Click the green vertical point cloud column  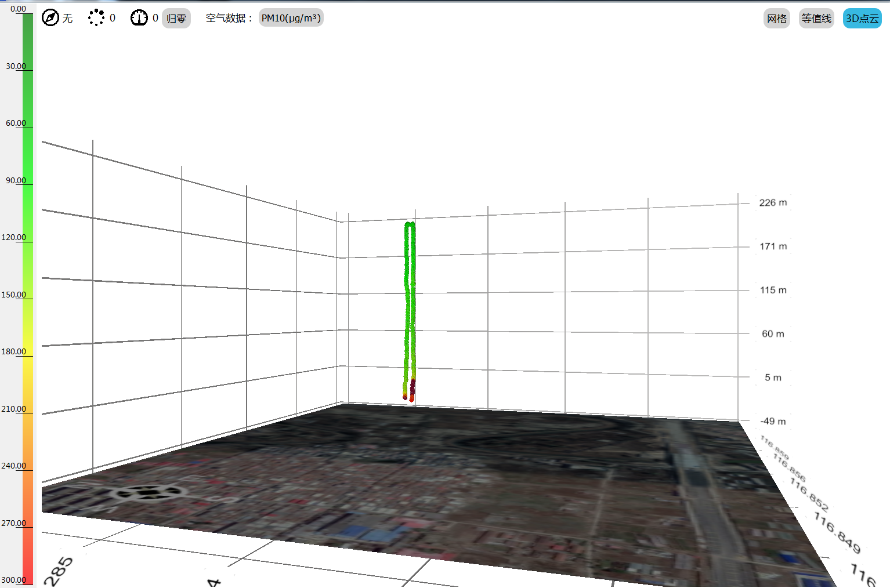coord(410,302)
